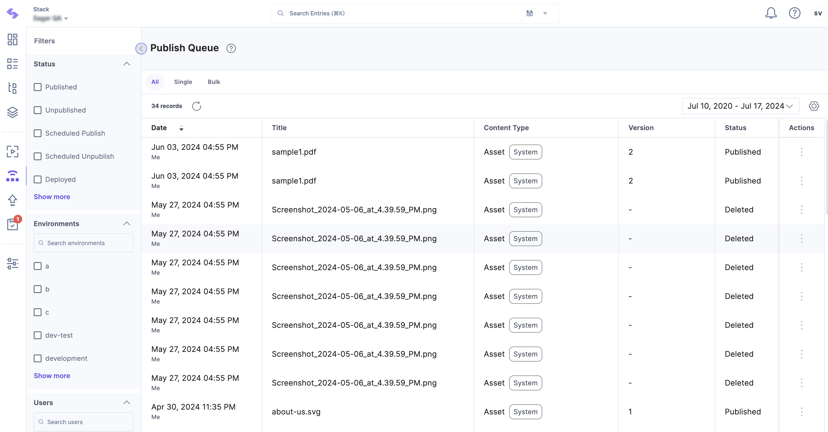Click the Contentstack logo icon
This screenshot has width=828, height=432.
coord(12,14)
